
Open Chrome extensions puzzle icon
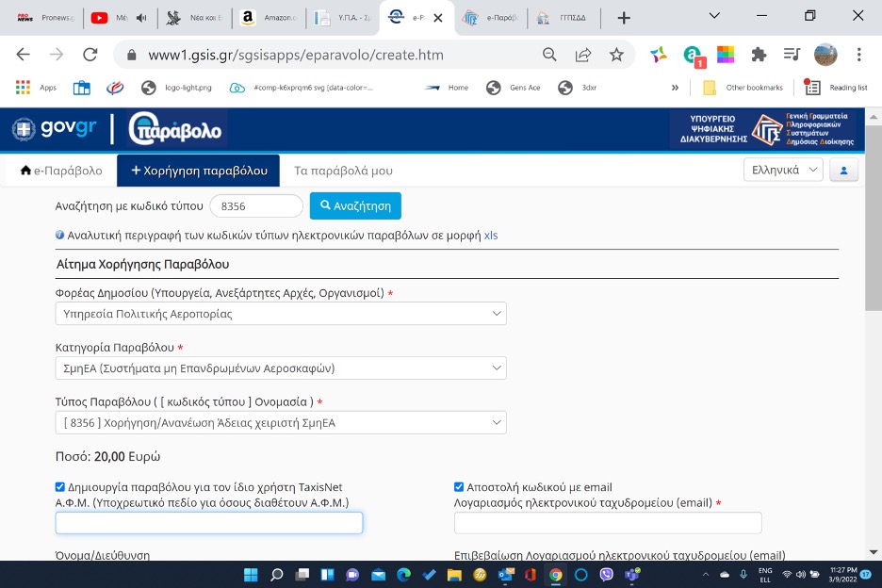click(759, 55)
